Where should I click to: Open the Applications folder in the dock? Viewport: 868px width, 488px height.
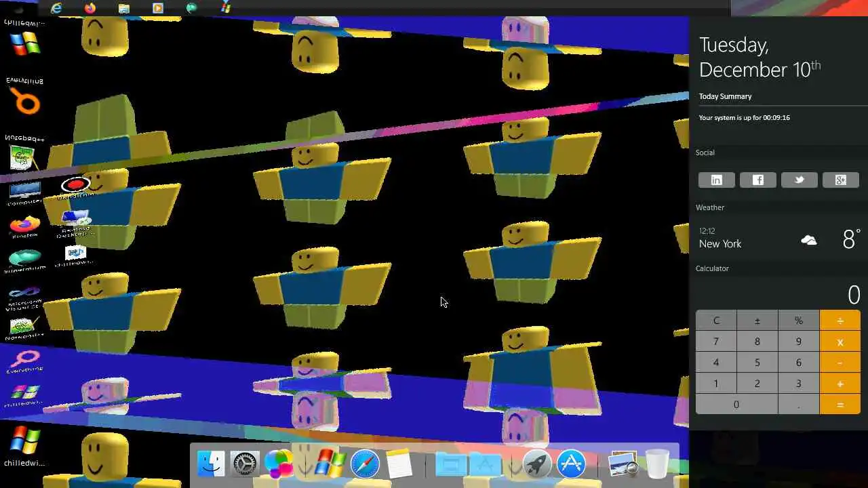click(486, 464)
